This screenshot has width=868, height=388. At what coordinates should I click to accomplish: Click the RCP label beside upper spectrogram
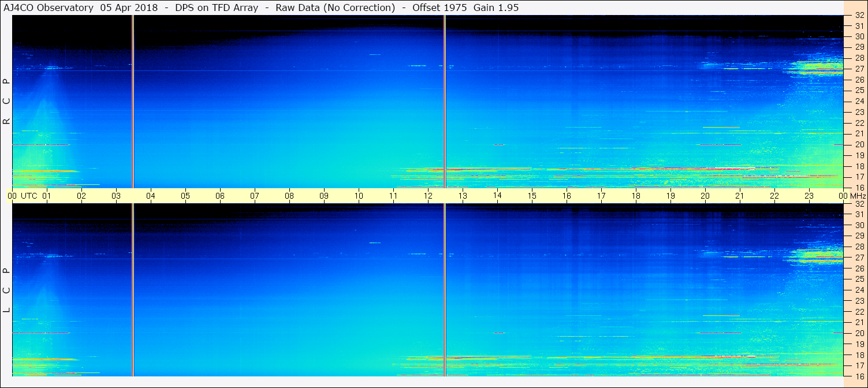[6, 102]
